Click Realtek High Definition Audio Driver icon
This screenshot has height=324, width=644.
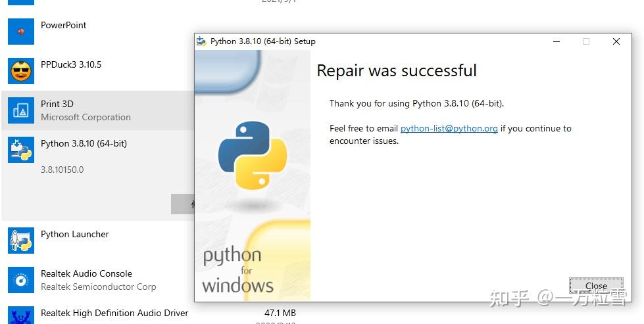21,315
